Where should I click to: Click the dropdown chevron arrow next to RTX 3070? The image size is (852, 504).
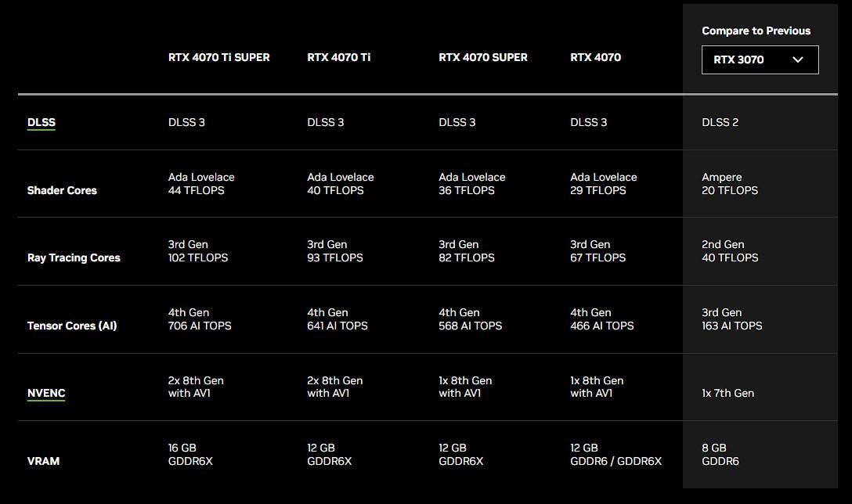click(x=798, y=59)
